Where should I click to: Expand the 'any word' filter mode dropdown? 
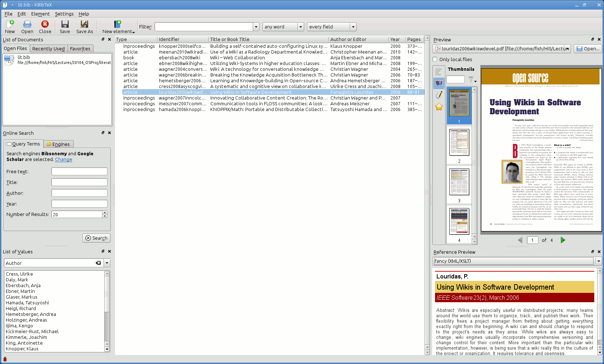(301, 27)
